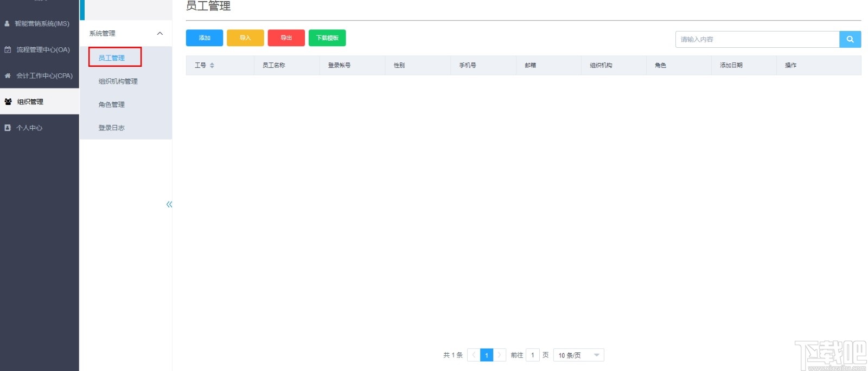The height and width of the screenshot is (371, 868).
Task: Sort by 工号 column arrows
Action: [x=212, y=65]
